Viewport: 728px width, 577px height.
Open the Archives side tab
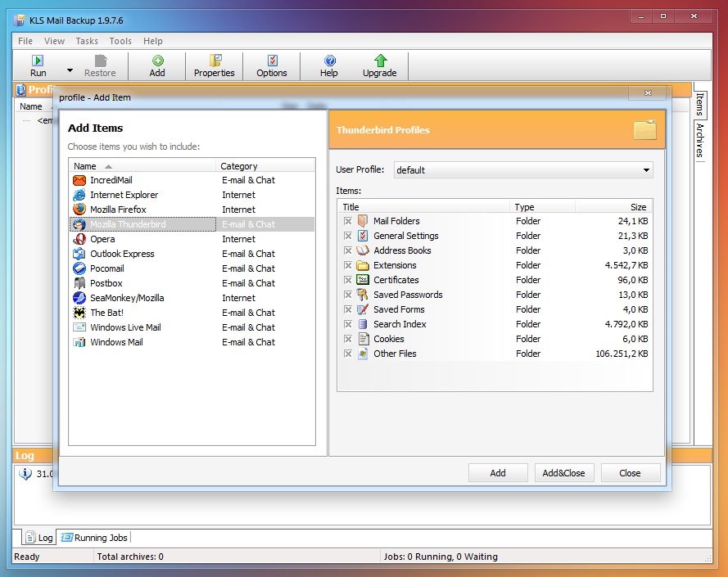tap(700, 141)
